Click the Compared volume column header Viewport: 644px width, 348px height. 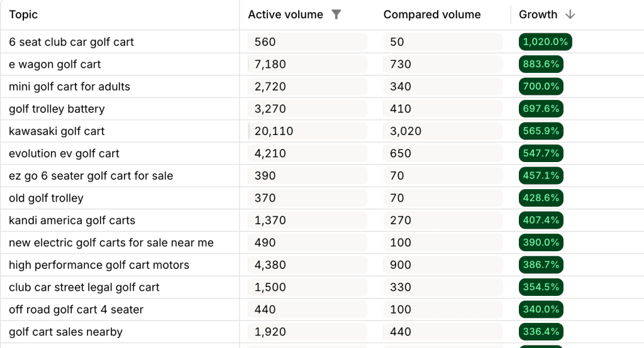click(432, 14)
